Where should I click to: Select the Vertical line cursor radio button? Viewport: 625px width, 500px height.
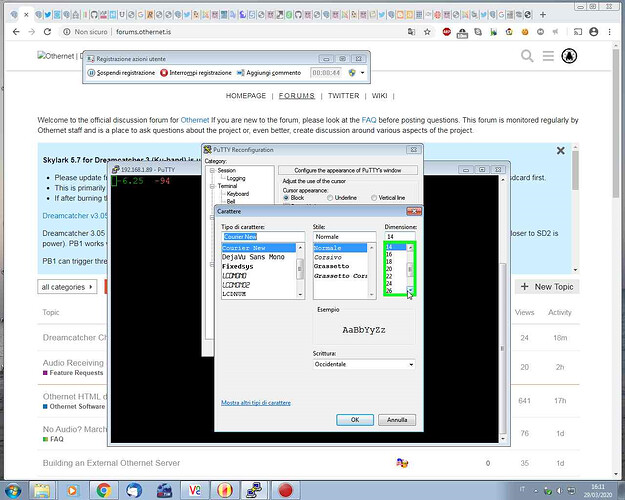(373, 198)
